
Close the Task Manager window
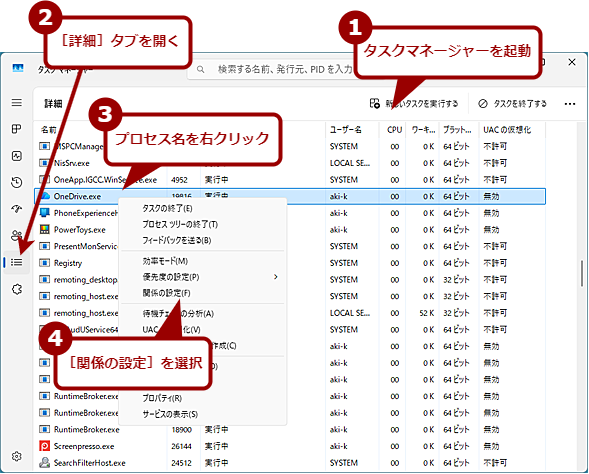pos(572,62)
